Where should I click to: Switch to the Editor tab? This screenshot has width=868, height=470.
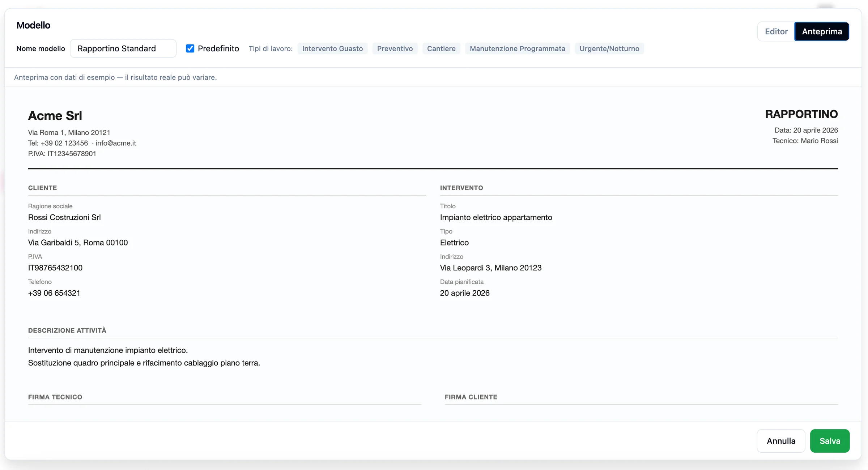click(776, 31)
